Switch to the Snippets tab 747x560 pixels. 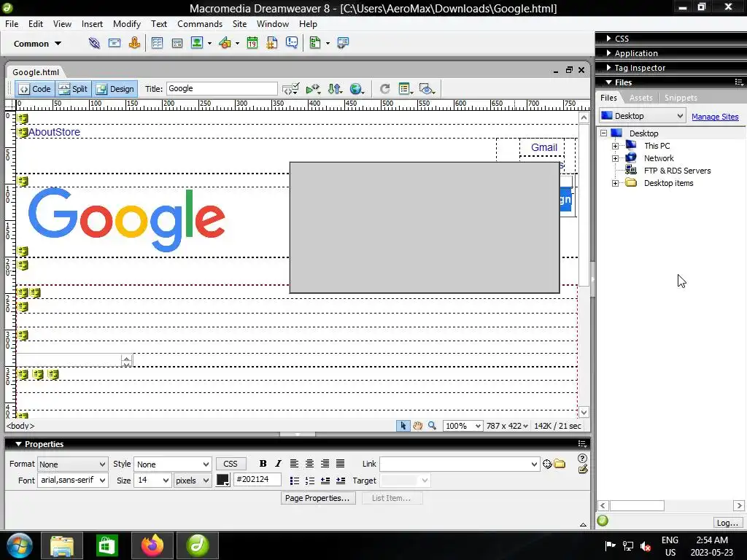[x=681, y=98]
